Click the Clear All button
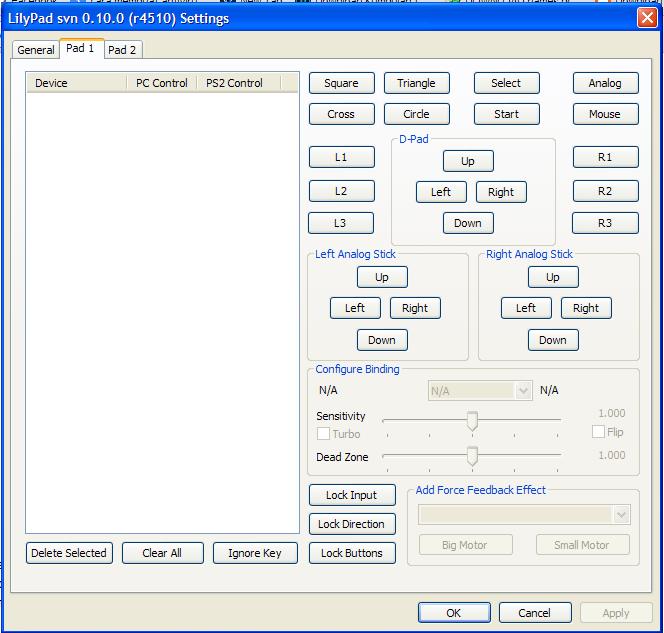 coord(163,553)
